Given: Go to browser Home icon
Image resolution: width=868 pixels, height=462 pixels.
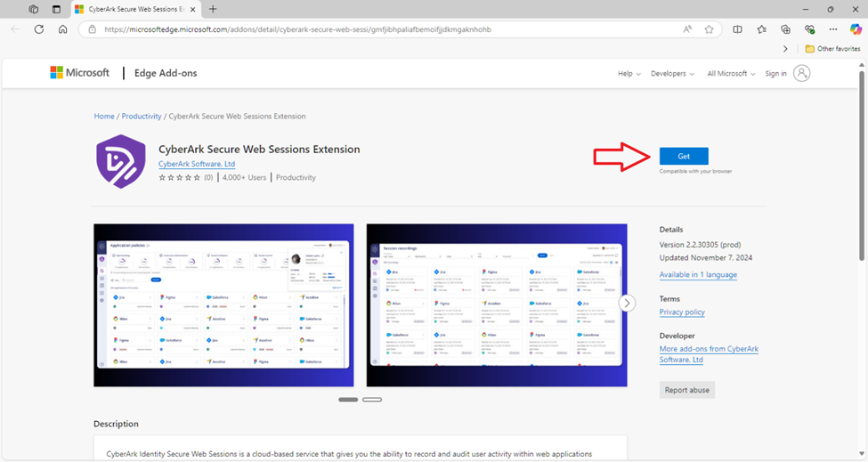Looking at the screenshot, I should click(x=62, y=29).
